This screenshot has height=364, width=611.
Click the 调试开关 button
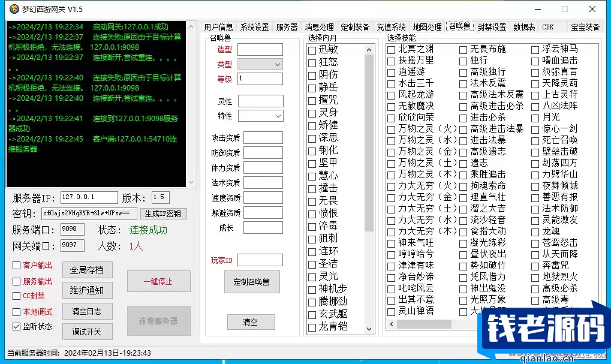pyautogui.click(x=87, y=332)
